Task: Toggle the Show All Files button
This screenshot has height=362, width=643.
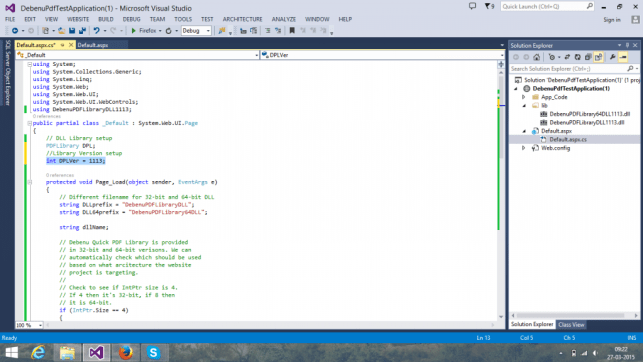Action: click(x=598, y=57)
